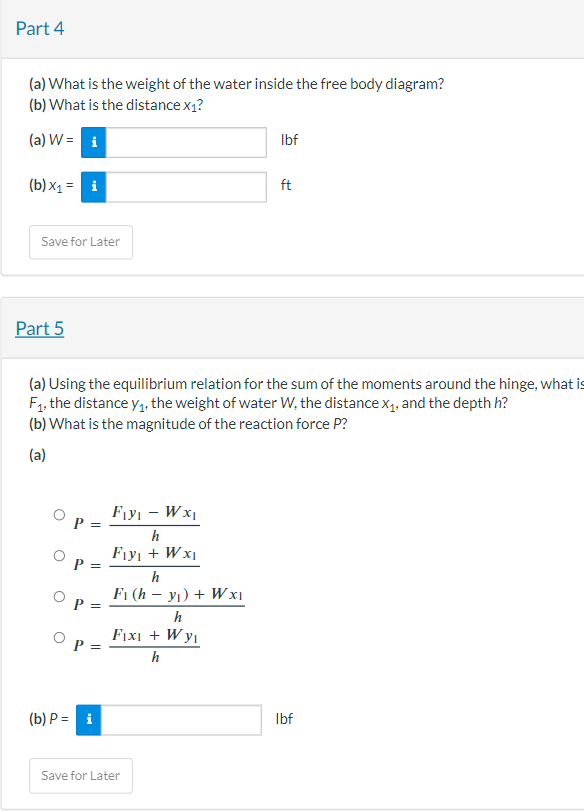This screenshot has width=584, height=812.
Task: Click the x1 answer input field
Action: click(x=185, y=187)
